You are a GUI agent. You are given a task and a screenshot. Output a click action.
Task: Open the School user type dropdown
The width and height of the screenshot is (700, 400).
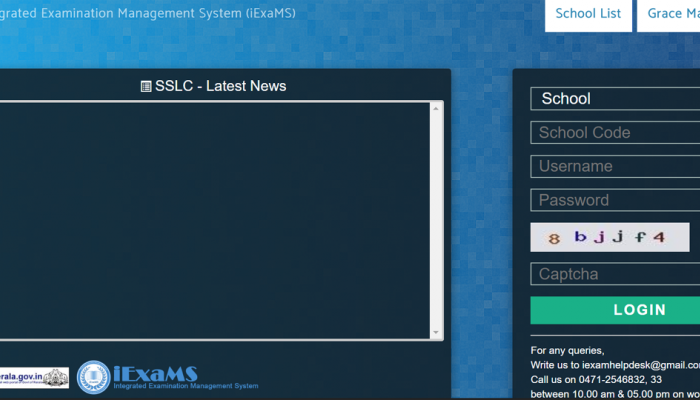(x=615, y=99)
